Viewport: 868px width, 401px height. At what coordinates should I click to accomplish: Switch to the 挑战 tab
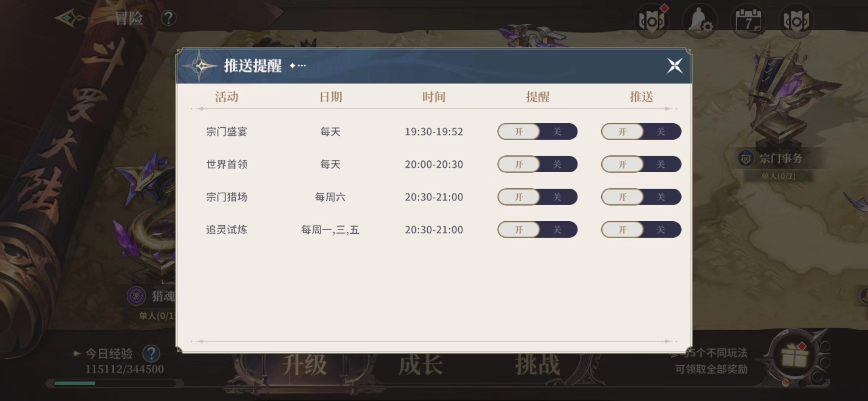pos(537,365)
